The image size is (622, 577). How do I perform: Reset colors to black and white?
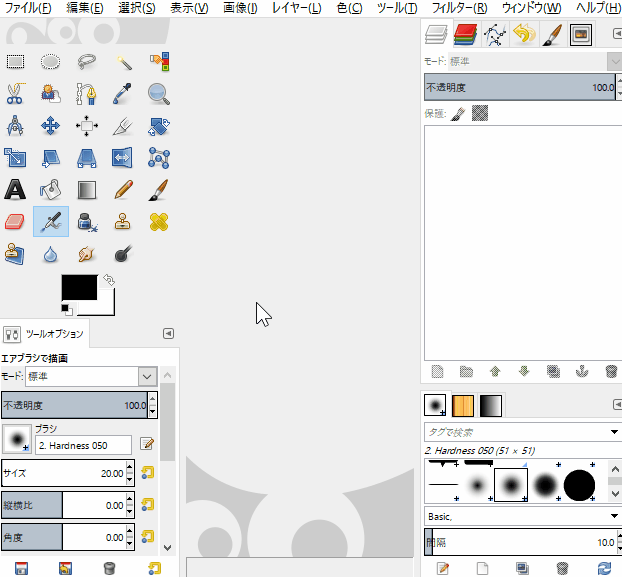(x=67, y=309)
